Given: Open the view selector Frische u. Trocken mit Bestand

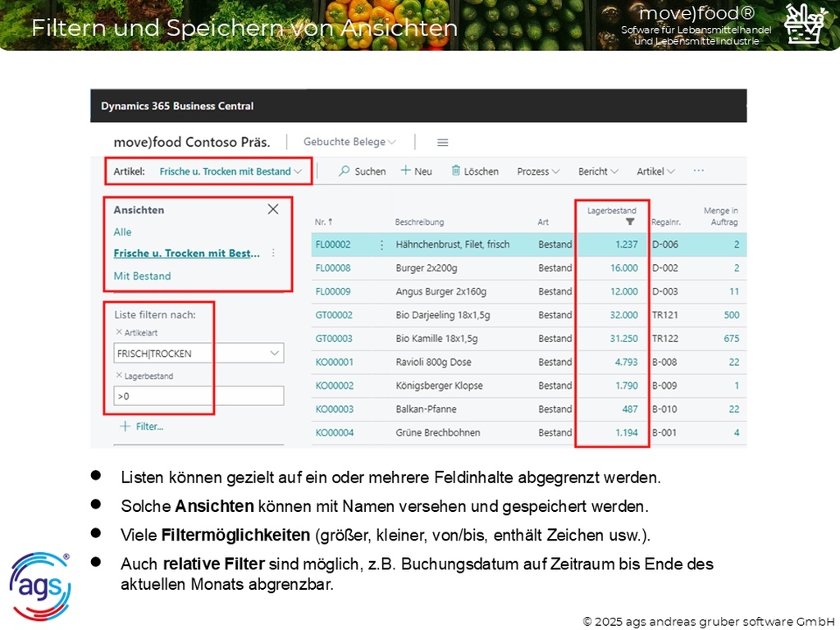Looking at the screenshot, I should (x=231, y=171).
